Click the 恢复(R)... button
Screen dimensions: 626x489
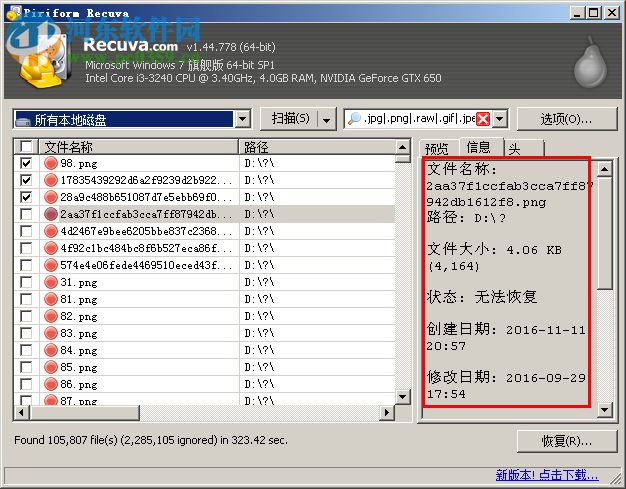pos(567,441)
